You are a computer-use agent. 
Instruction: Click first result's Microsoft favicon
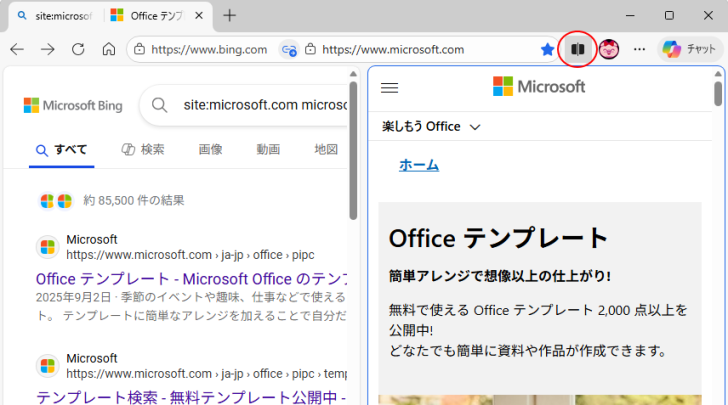pos(47,247)
